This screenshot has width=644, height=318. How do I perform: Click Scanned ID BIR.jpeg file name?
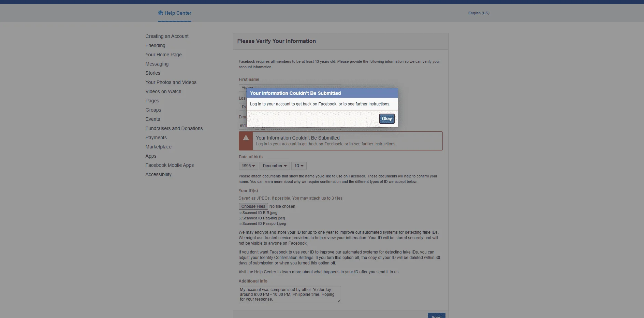260,213
